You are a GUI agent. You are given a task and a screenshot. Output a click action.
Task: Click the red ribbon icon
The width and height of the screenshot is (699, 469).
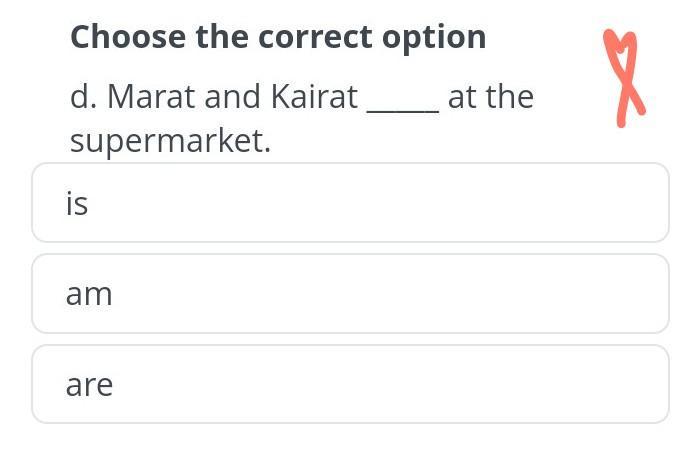[x=625, y=78]
